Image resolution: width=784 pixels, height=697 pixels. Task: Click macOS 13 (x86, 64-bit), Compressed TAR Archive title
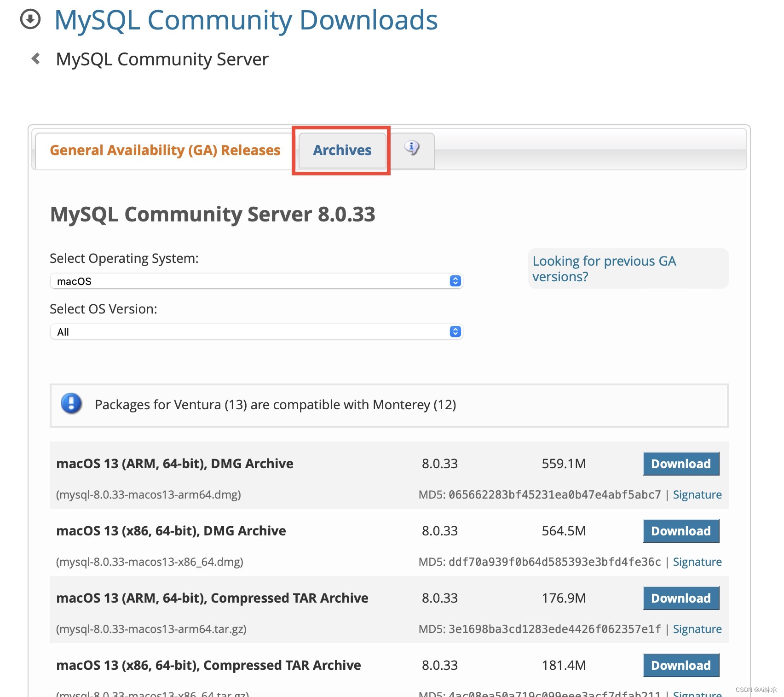[x=208, y=665]
